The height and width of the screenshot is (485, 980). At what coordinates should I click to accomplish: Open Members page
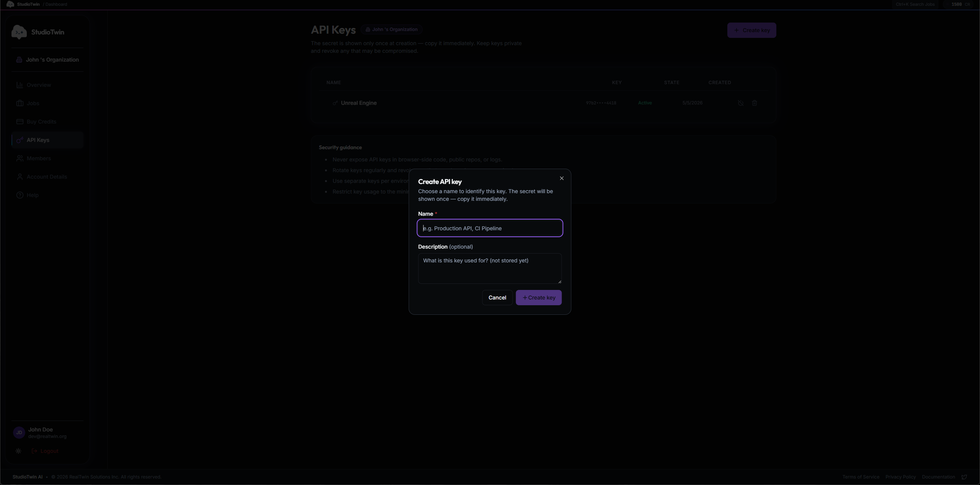[47, 158]
